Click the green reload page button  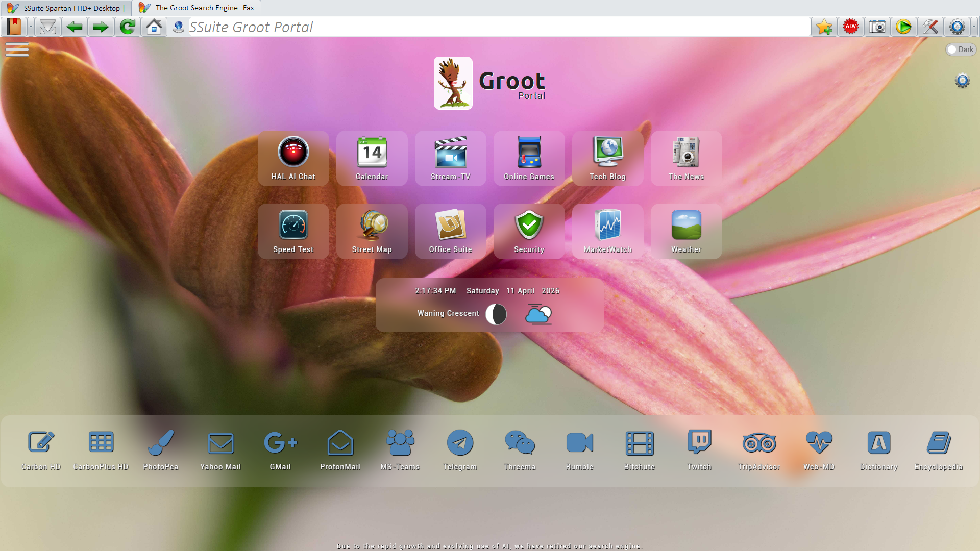click(127, 27)
